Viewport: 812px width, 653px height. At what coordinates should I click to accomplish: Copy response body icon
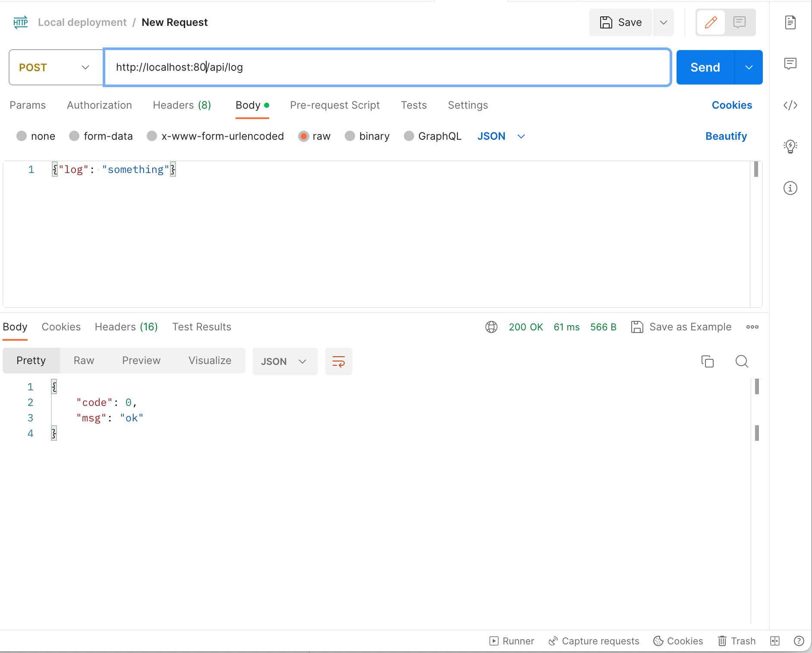click(x=708, y=361)
